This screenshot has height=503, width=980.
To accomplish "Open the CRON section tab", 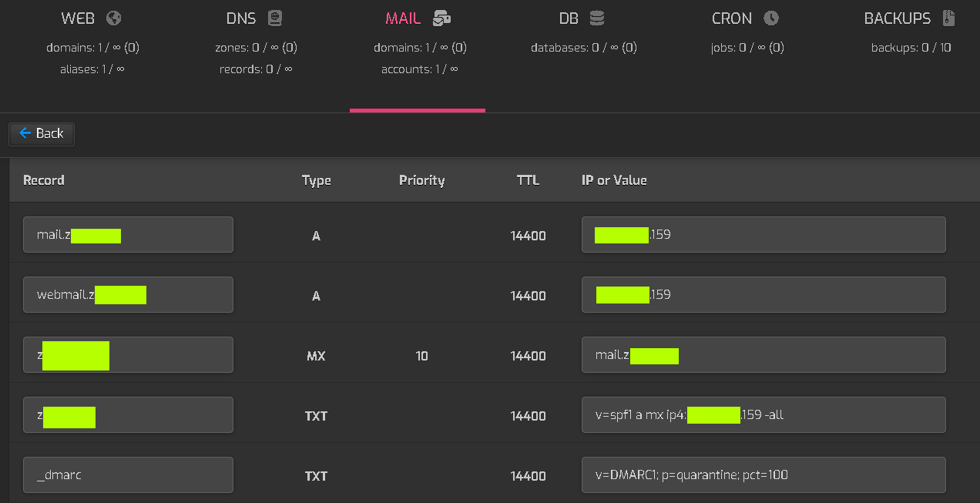I will [x=732, y=18].
